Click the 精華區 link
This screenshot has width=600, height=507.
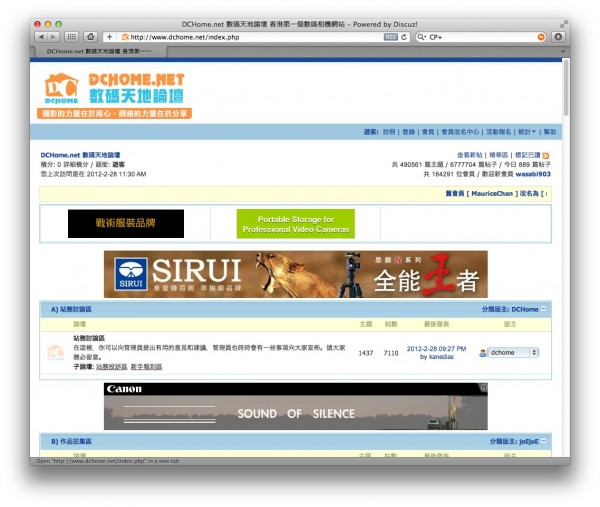pos(499,155)
